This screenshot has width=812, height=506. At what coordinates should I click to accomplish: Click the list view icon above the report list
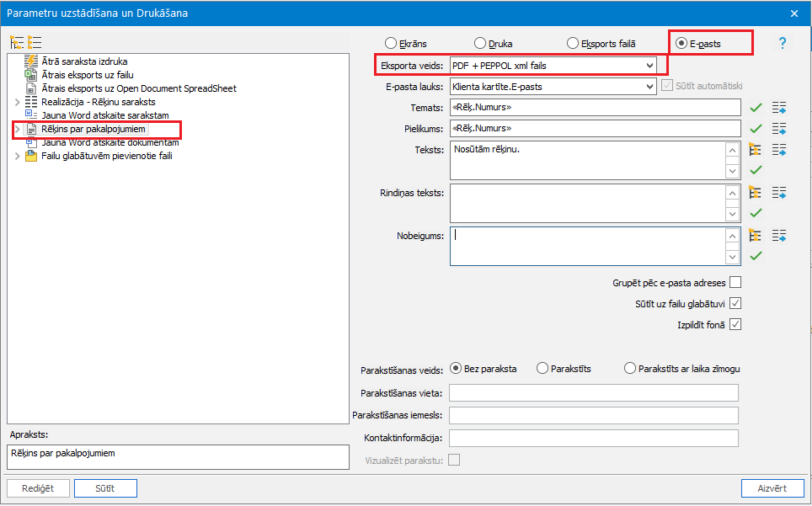click(x=35, y=42)
